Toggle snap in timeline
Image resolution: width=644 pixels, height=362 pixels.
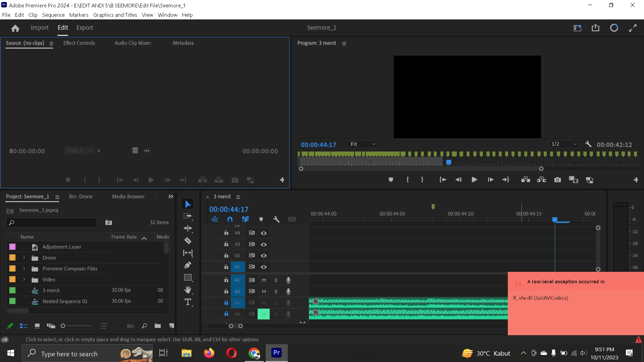[x=230, y=219]
